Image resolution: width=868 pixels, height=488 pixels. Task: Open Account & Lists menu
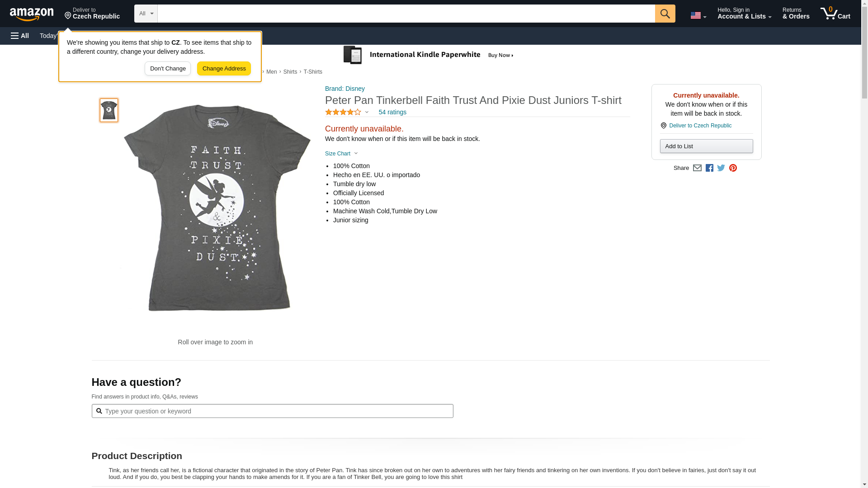point(744,14)
